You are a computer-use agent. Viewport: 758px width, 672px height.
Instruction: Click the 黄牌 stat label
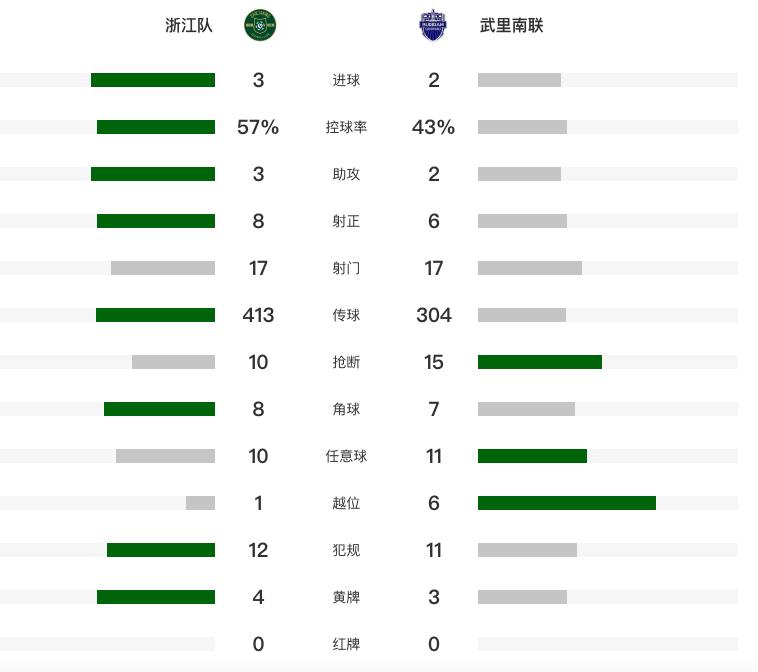346,597
